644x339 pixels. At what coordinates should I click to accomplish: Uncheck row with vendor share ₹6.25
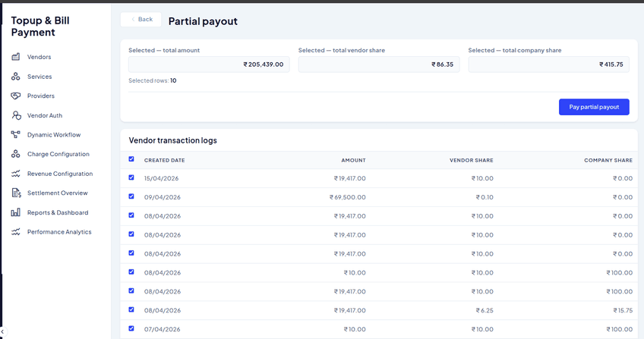(131, 309)
